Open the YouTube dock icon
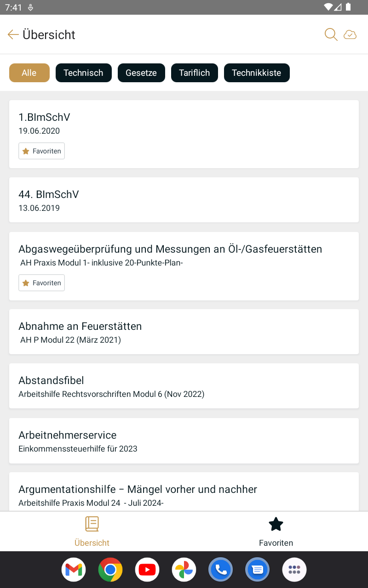Viewport: 368px width, 588px height. click(147, 570)
